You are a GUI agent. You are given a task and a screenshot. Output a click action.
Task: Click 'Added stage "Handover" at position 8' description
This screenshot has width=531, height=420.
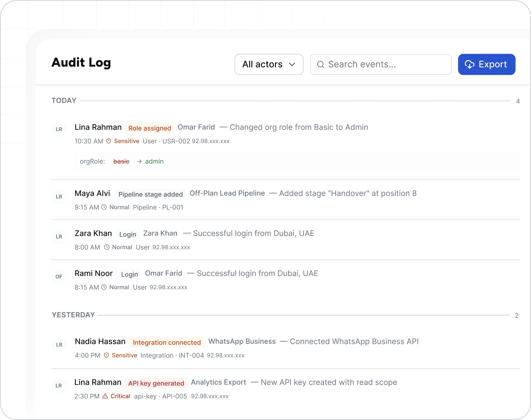[348, 193]
